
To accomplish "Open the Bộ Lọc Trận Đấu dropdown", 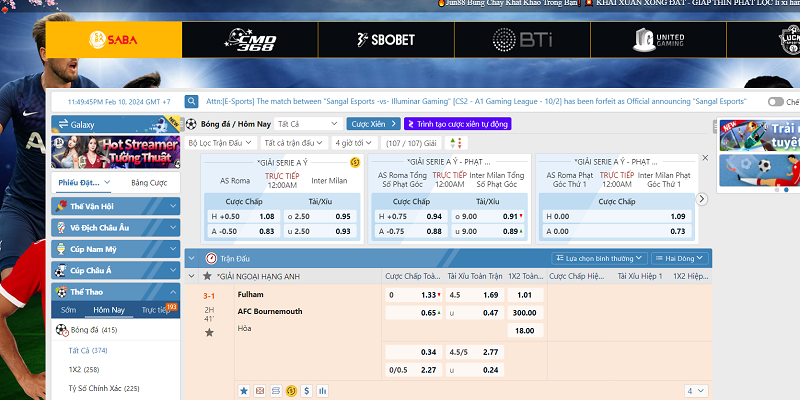I will pos(221,143).
